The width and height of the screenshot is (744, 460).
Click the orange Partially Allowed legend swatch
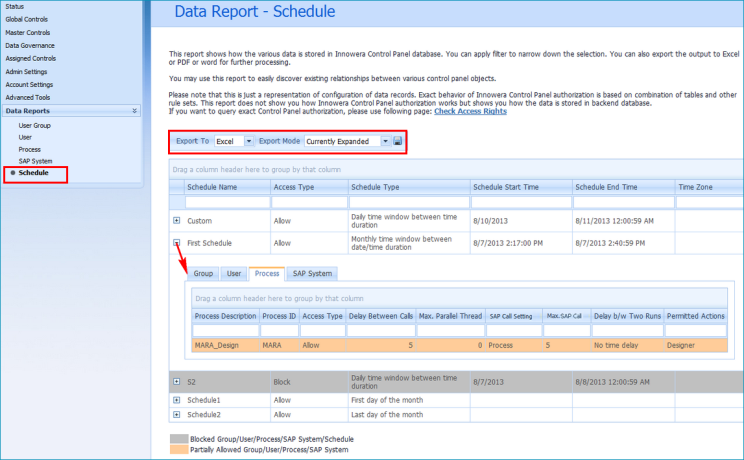coord(179,449)
